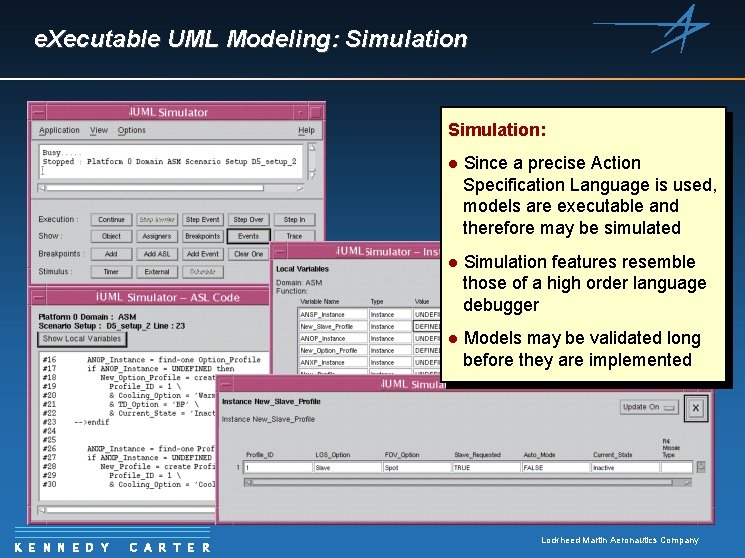Click the Step Over button
745x558 pixels.
coord(248,220)
